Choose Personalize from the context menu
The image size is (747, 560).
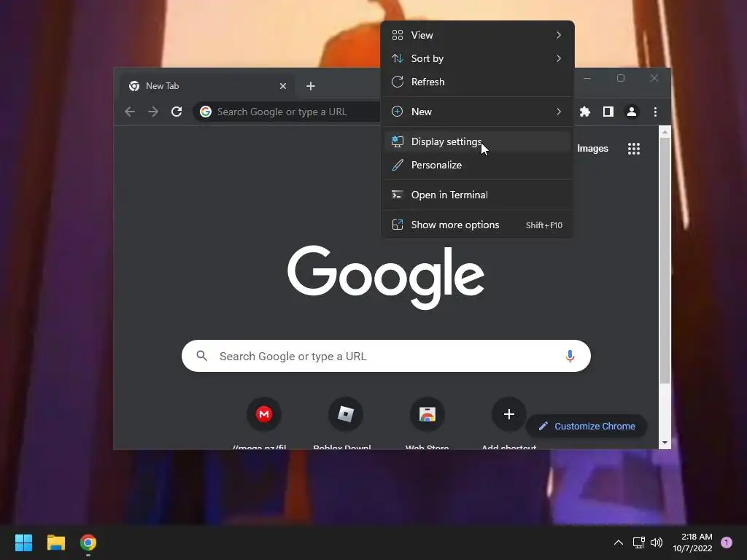click(x=477, y=166)
